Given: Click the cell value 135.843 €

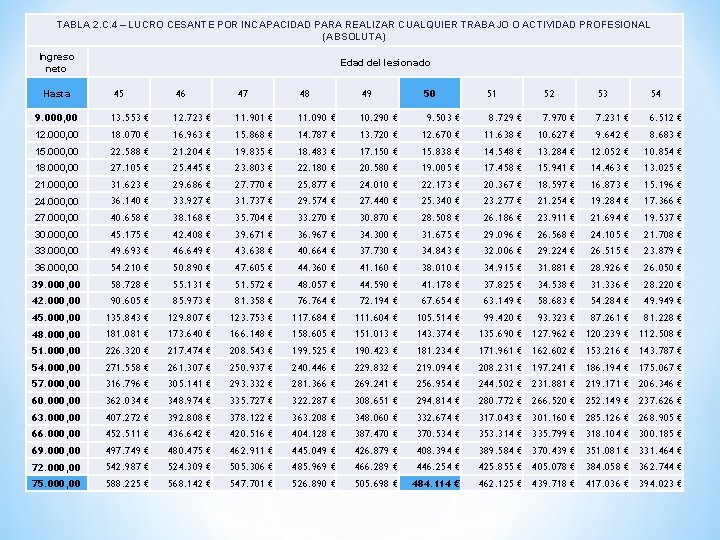Looking at the screenshot, I should 127,318.
